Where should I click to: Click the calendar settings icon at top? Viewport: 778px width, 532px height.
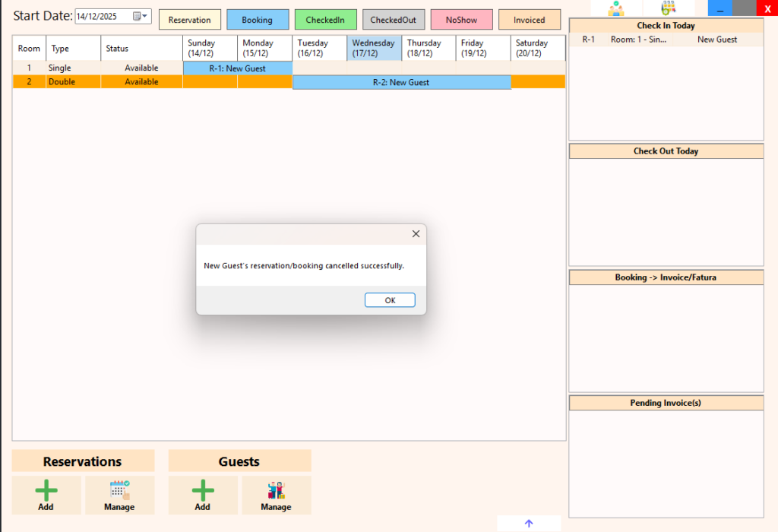pyautogui.click(x=668, y=8)
